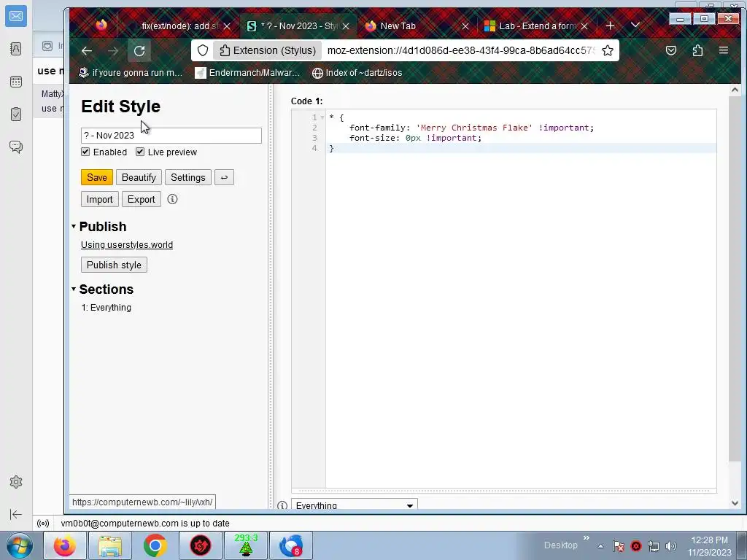Open the Windows Start button

pyautogui.click(x=20, y=545)
